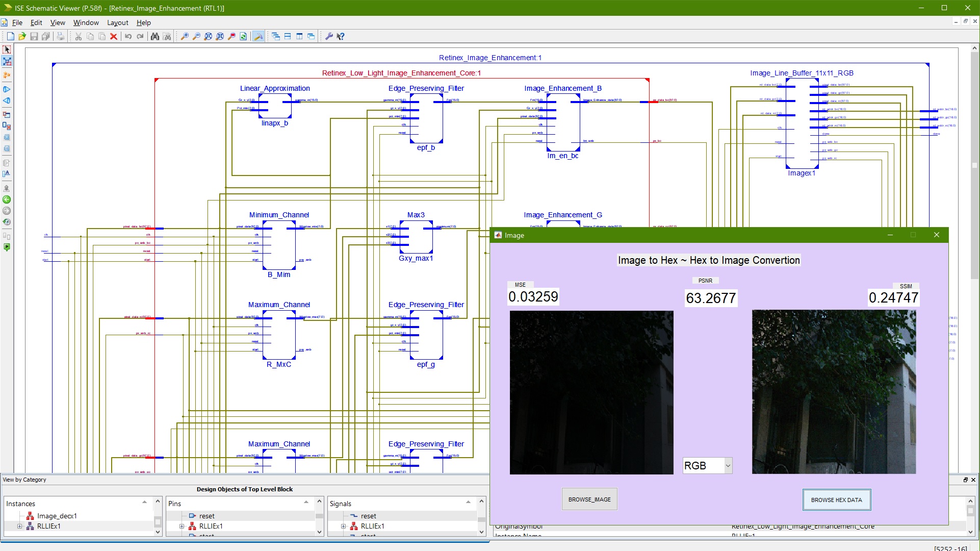980x551 pixels.
Task: Open a file using the folder icon
Action: click(x=22, y=36)
